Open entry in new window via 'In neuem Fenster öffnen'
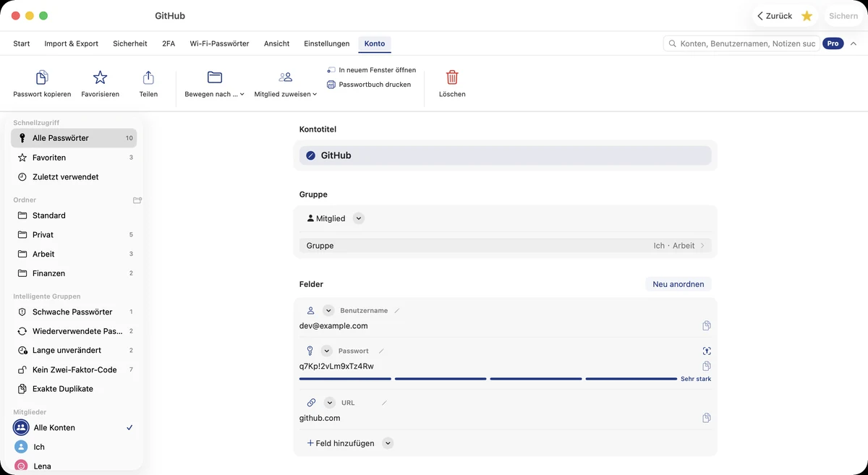The height and width of the screenshot is (475, 868). 372,70
